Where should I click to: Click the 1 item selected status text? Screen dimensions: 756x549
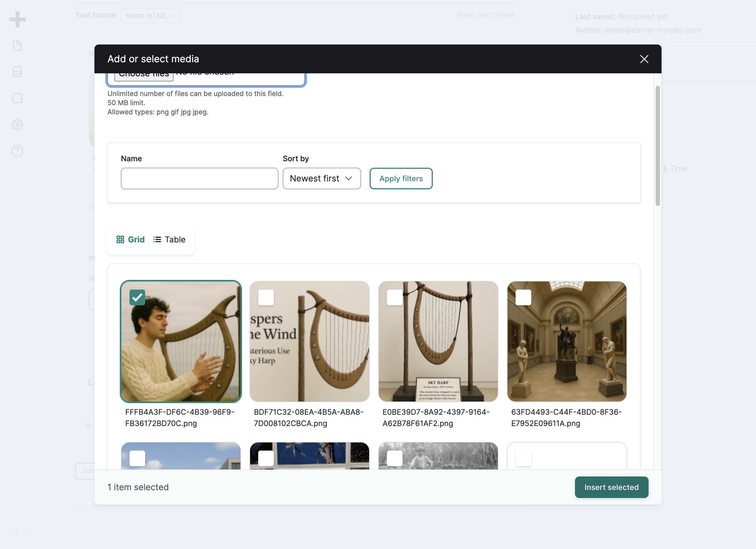click(138, 487)
